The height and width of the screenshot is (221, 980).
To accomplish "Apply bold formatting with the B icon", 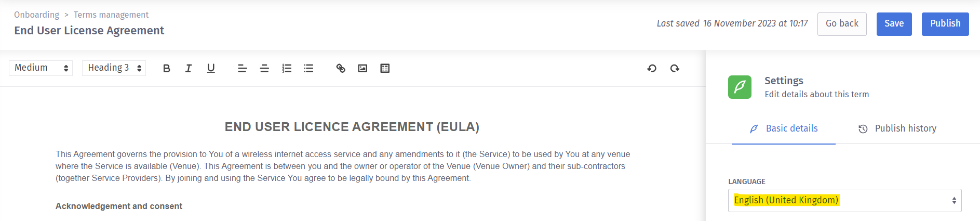I will pyautogui.click(x=167, y=68).
